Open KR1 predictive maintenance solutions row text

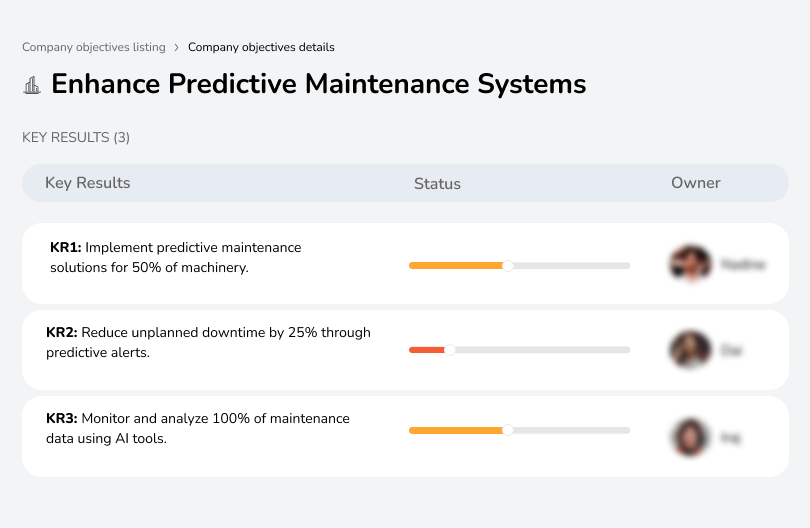click(176, 257)
